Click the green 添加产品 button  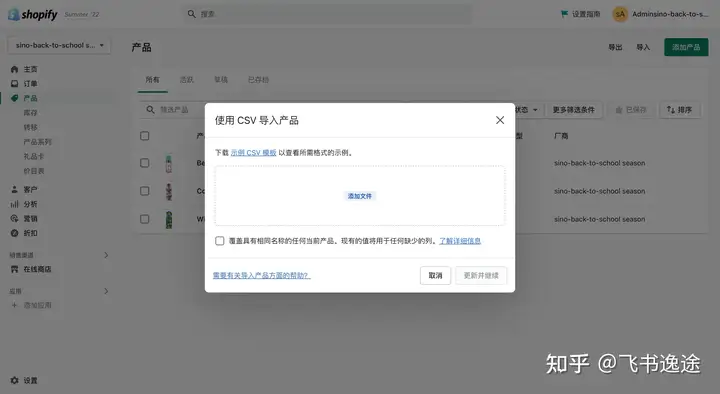tap(686, 47)
